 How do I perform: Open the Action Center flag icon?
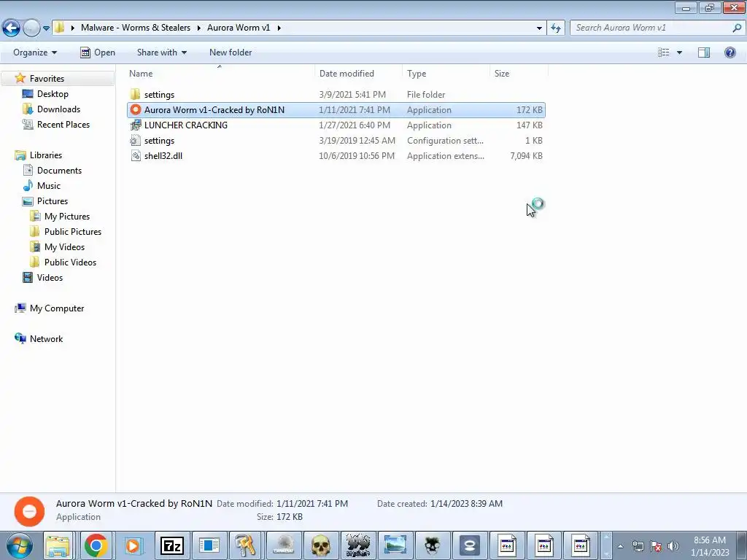point(656,546)
